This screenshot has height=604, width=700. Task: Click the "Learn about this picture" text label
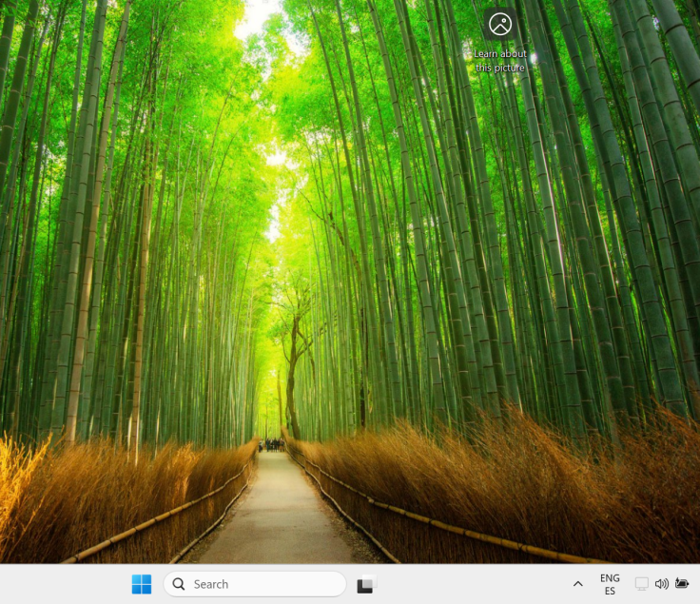point(499,61)
